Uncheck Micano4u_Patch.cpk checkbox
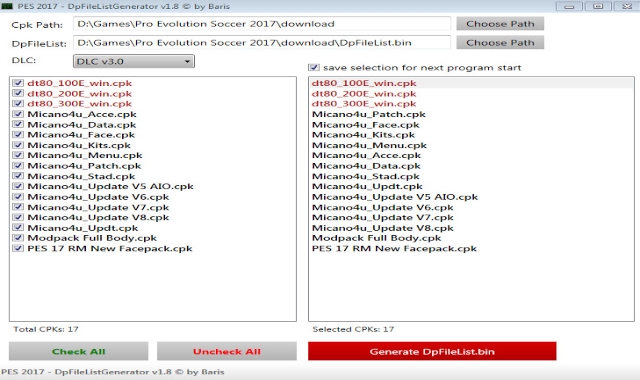Screen dimensions: 640x380 [18, 166]
